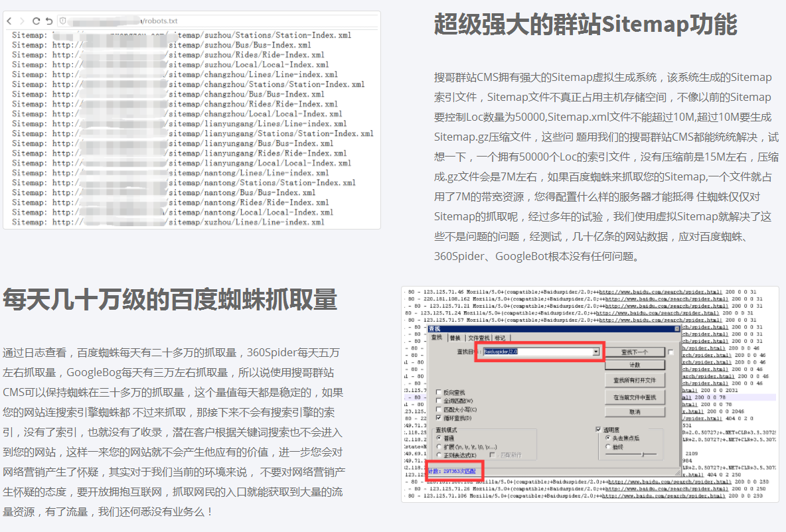The image size is (786, 532).
Task: Toggle the 循环查找 checkbox
Action: 439,418
